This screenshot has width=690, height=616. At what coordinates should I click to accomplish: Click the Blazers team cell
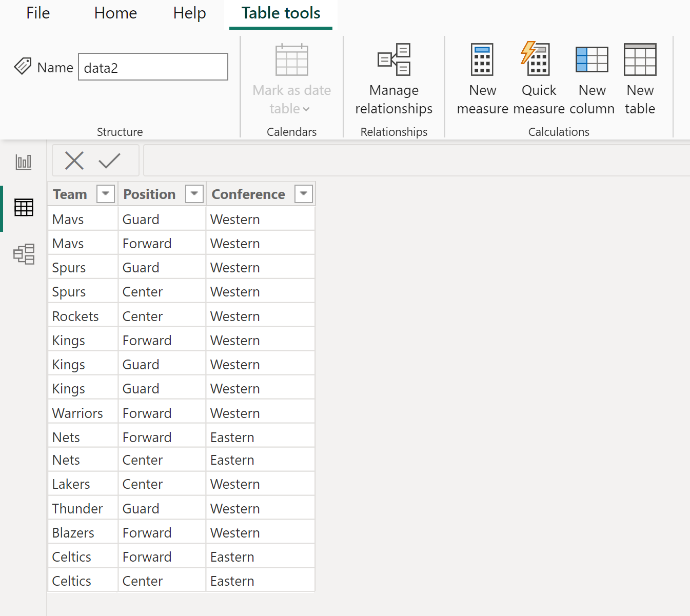click(x=83, y=532)
